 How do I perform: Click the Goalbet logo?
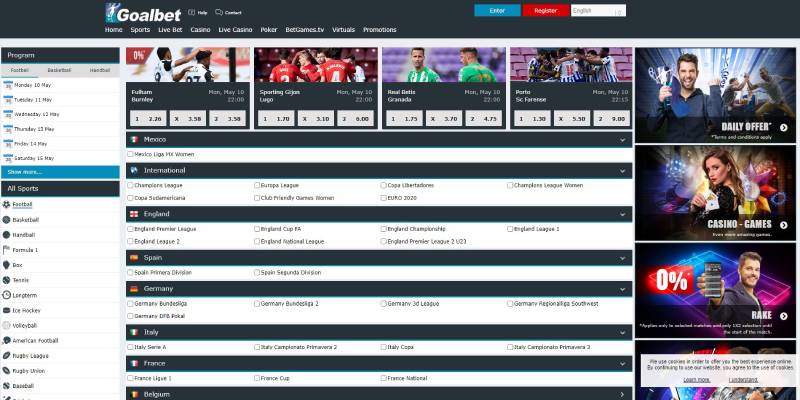click(143, 13)
